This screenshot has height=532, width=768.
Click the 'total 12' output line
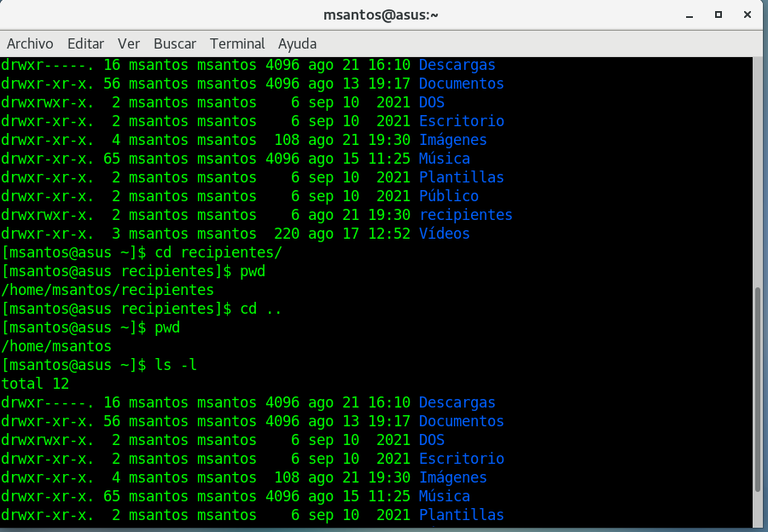(x=35, y=384)
